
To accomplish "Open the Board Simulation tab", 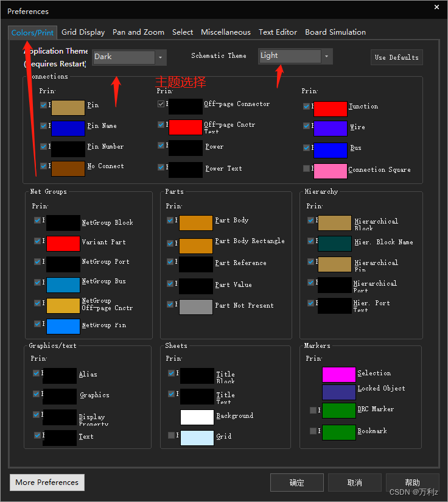I will pos(335,32).
